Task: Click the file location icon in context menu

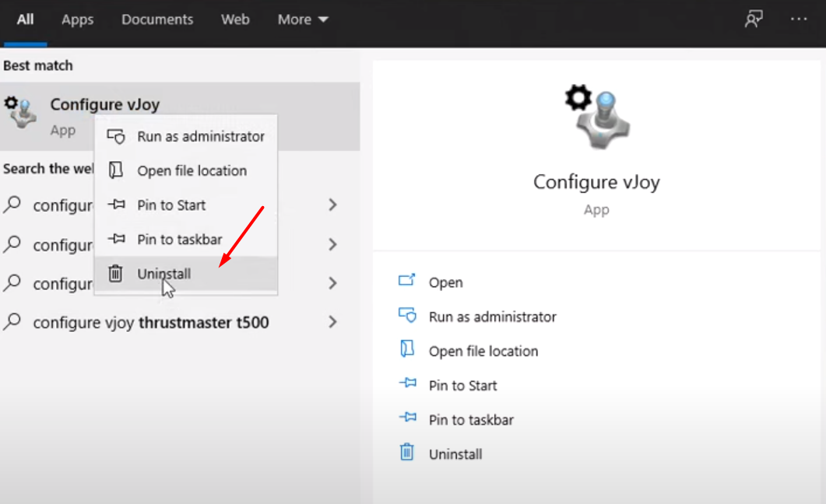Action: [x=115, y=170]
